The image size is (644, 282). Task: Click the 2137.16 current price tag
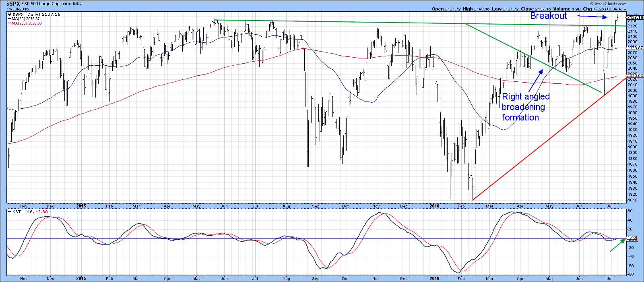click(x=635, y=17)
